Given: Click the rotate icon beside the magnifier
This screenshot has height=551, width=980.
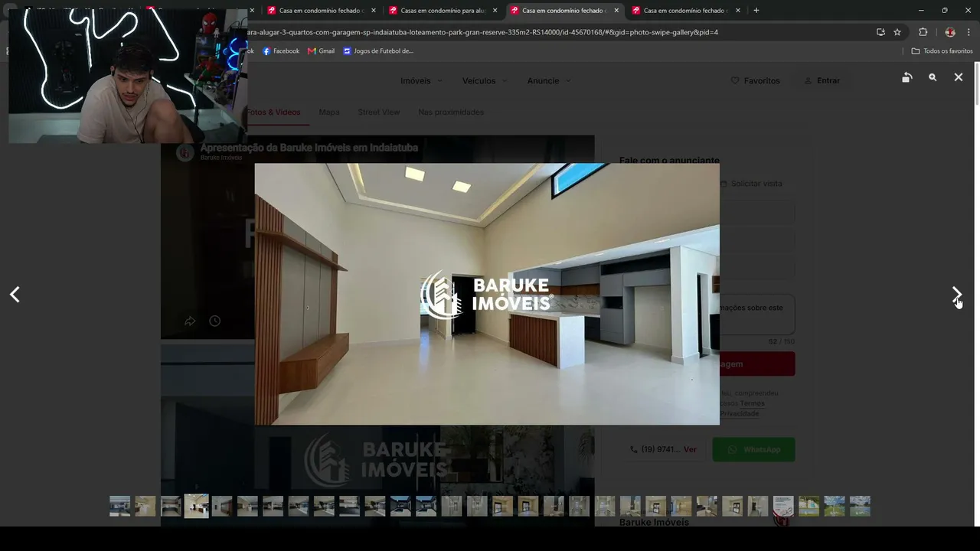Looking at the screenshot, I should coord(907,77).
